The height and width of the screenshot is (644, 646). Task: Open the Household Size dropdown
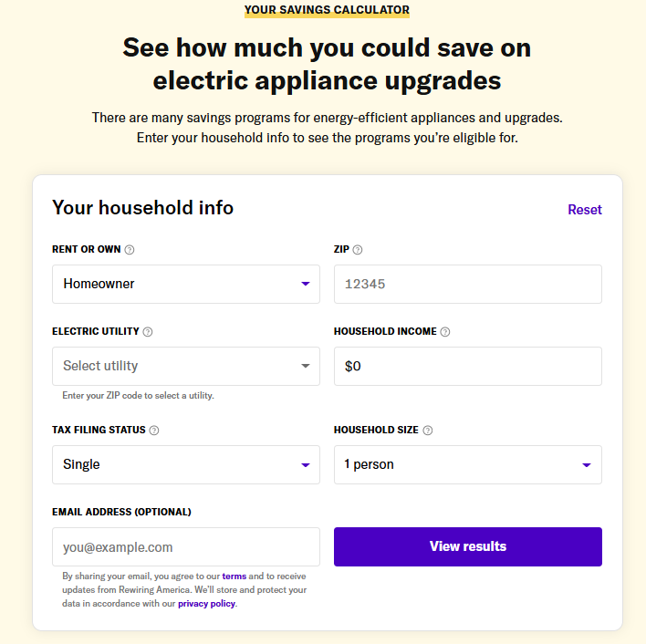click(x=467, y=464)
